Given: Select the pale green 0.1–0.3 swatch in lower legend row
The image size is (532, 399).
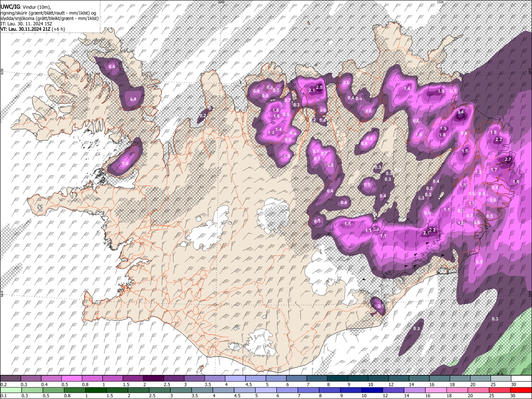Looking at the screenshot, I should [11, 390].
